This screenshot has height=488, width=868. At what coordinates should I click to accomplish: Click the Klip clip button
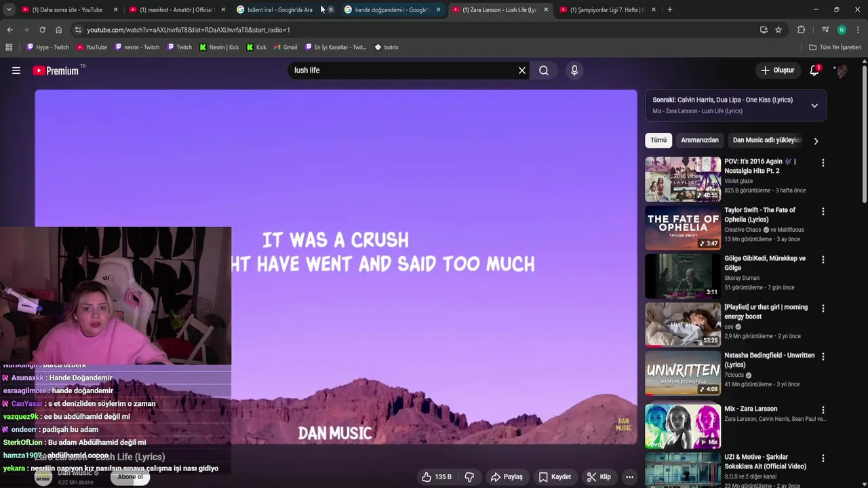599,477
